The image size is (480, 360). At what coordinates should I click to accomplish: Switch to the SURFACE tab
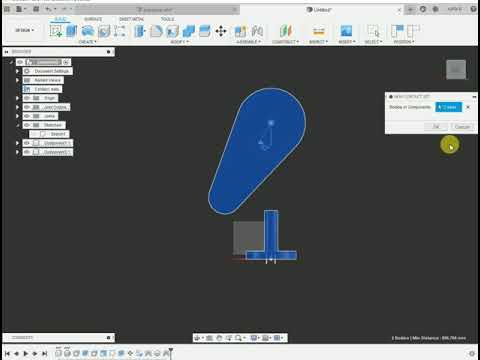coord(93,19)
